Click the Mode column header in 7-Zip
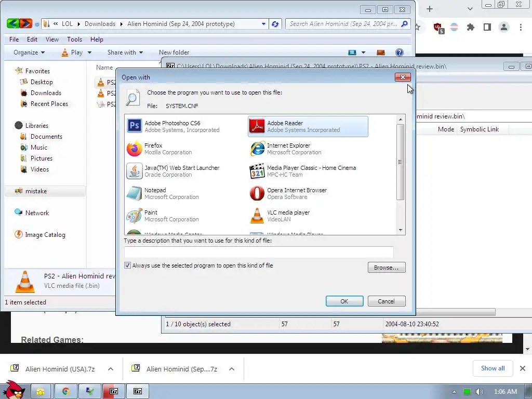532x399 pixels. 446,129
